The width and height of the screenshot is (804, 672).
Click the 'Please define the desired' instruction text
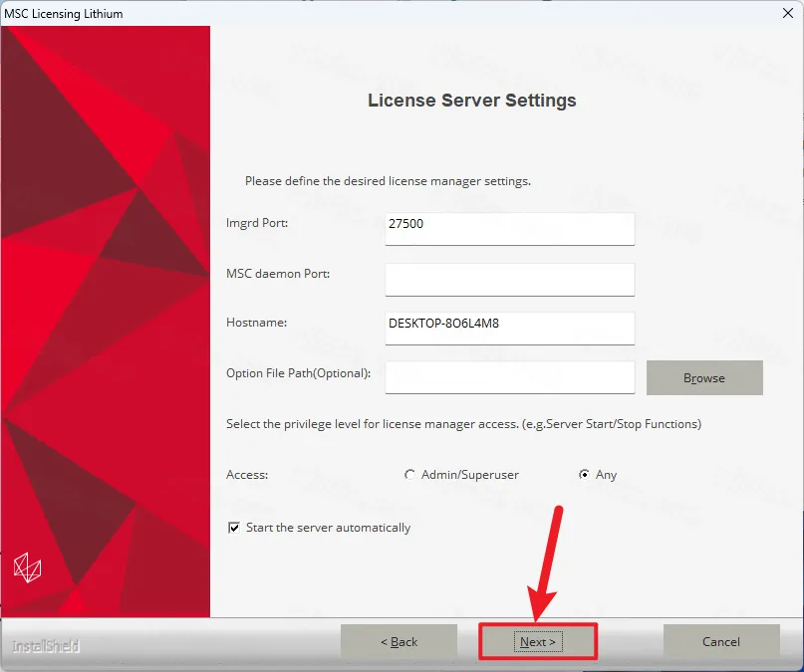(x=388, y=182)
